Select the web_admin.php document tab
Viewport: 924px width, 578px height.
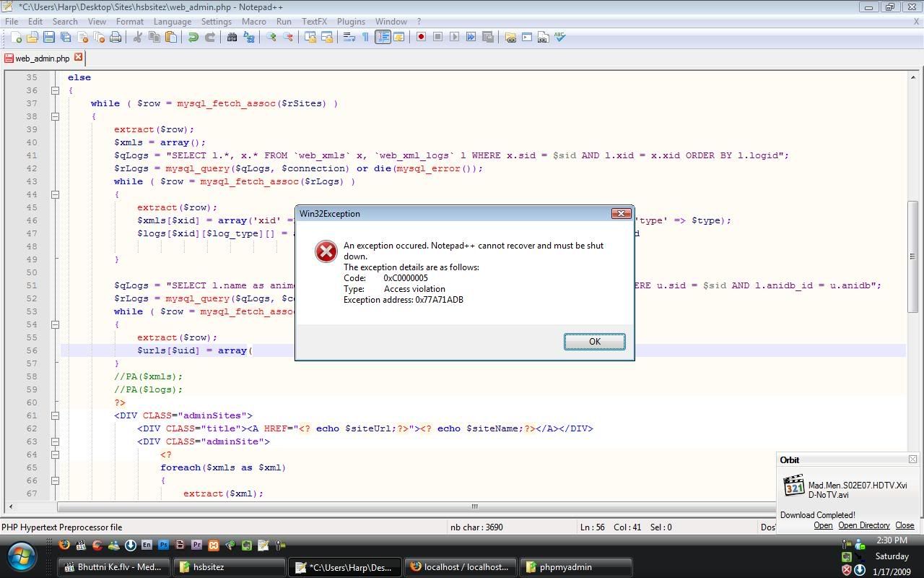(x=43, y=59)
